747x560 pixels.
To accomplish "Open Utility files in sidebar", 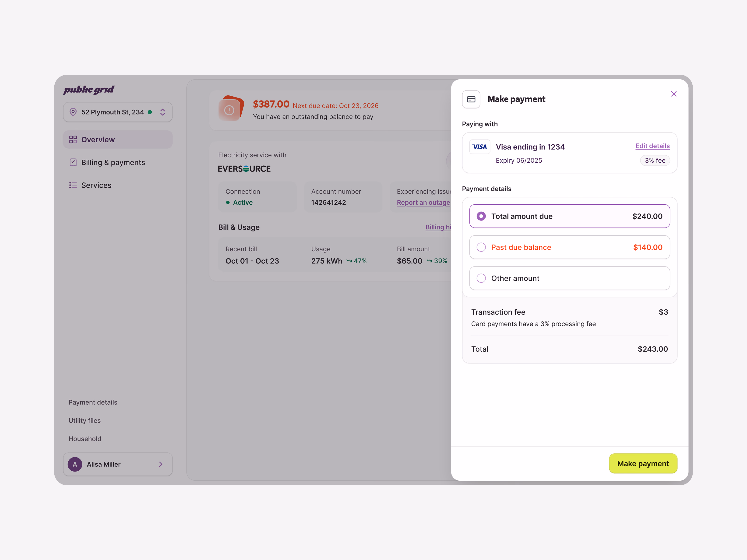I will pyautogui.click(x=85, y=421).
